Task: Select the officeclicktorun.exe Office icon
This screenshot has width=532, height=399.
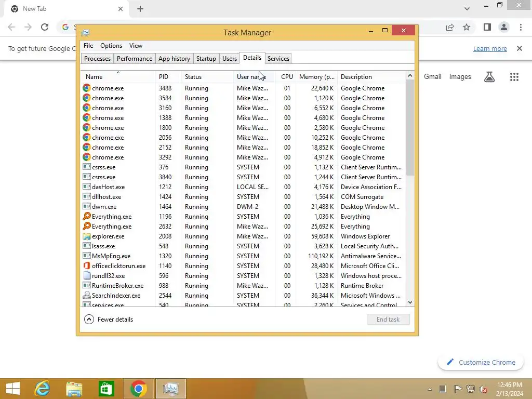Action: (87, 265)
